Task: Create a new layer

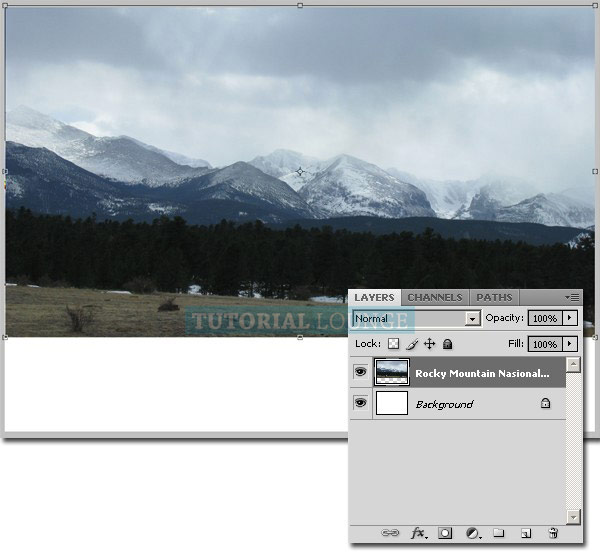Action: [526, 534]
